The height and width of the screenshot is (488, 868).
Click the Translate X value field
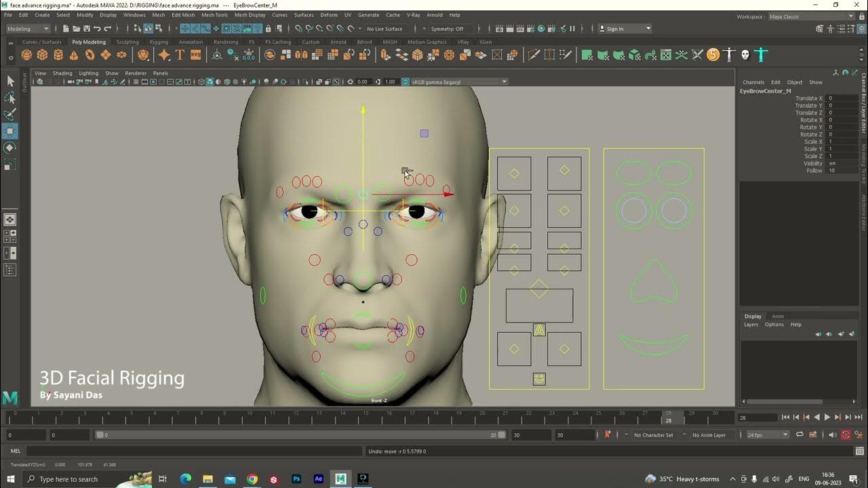click(841, 98)
